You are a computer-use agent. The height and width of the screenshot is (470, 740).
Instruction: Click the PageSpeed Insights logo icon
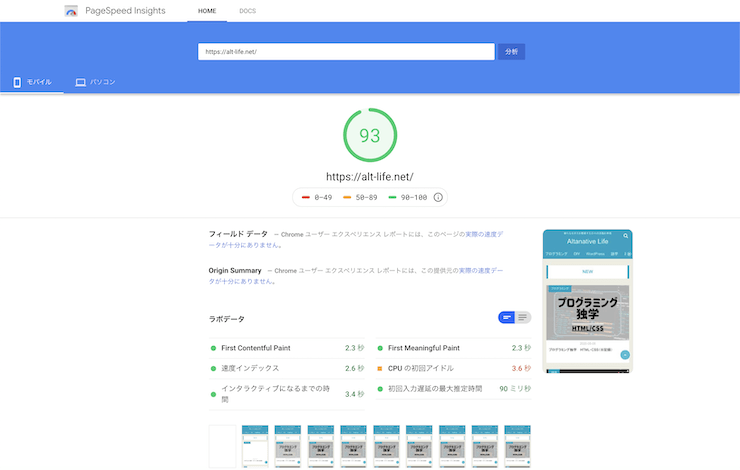click(x=71, y=11)
